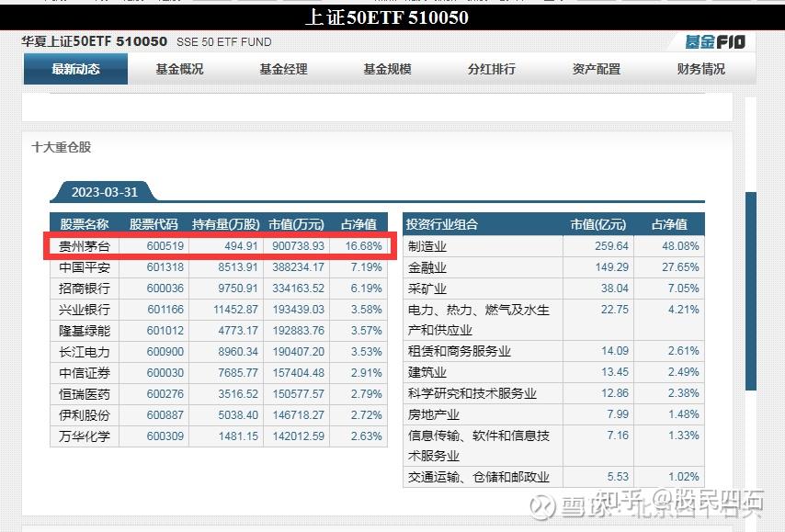The image size is (785, 532).
Task: Open the 财务情况 tab
Action: click(x=699, y=68)
